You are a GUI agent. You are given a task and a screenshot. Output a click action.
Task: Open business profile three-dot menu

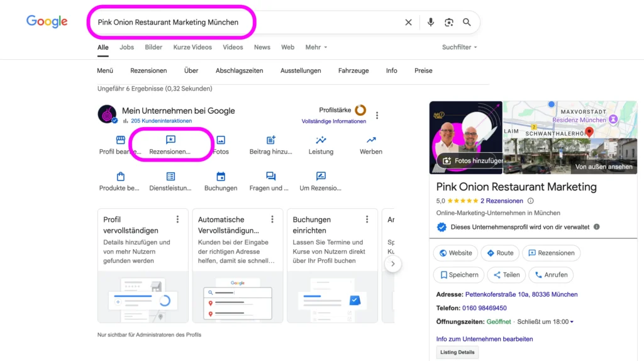pos(377,115)
